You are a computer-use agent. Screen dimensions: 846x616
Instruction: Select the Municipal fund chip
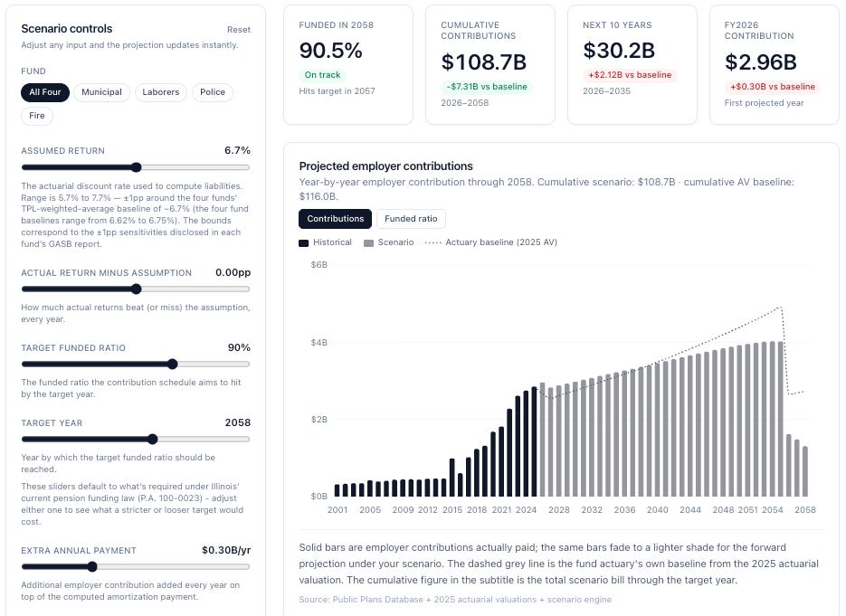click(101, 92)
